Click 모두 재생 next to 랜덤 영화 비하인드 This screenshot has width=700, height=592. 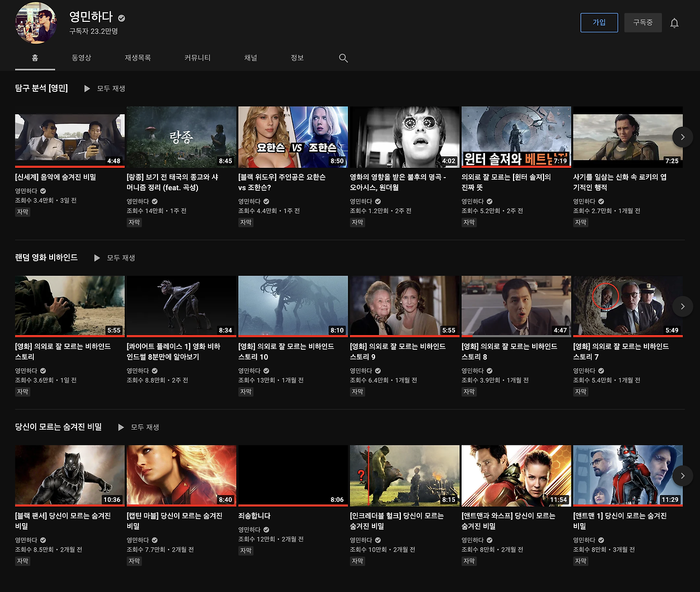click(121, 258)
